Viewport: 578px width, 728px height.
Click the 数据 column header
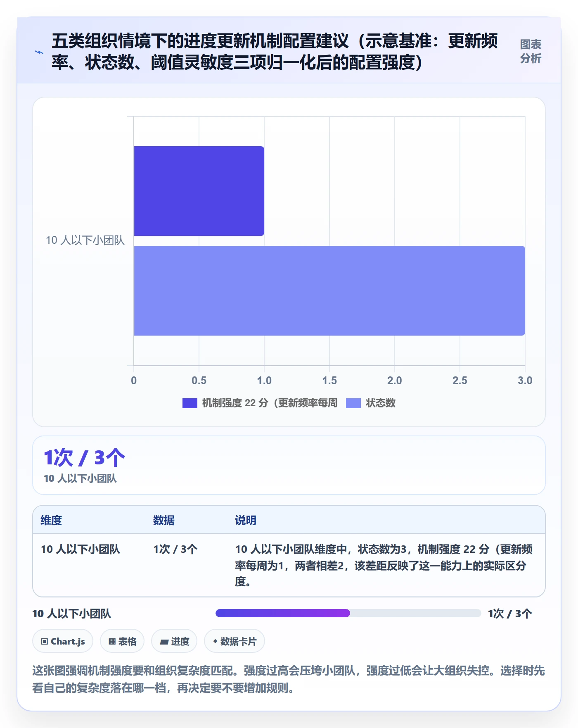(x=164, y=520)
